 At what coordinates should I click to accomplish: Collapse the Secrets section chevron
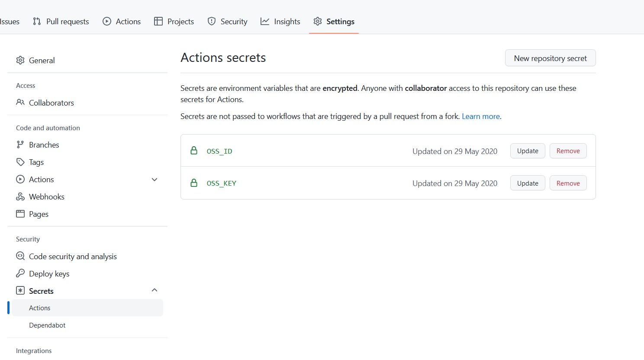point(155,290)
